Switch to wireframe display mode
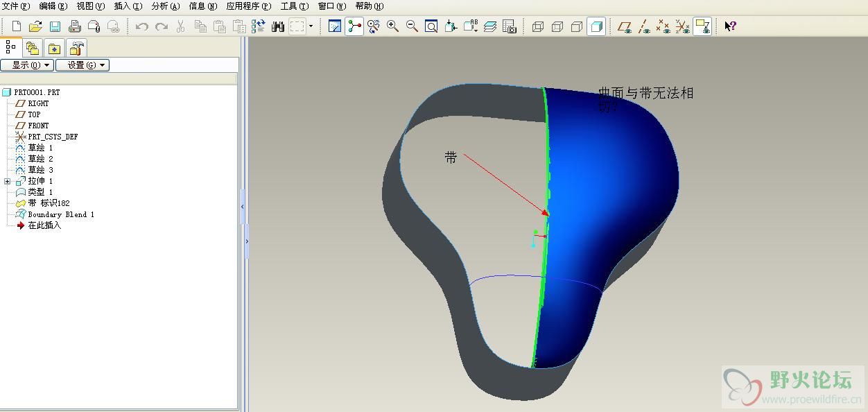 [x=538, y=26]
